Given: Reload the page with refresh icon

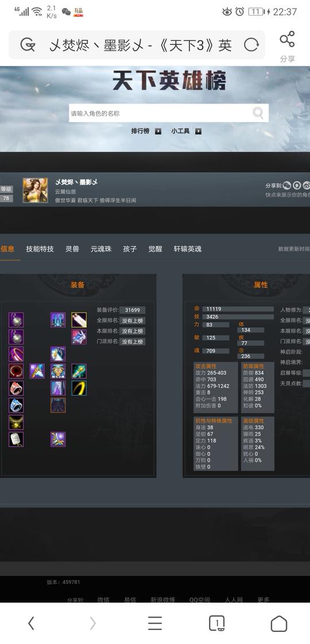Looking at the screenshot, I should tap(251, 44).
